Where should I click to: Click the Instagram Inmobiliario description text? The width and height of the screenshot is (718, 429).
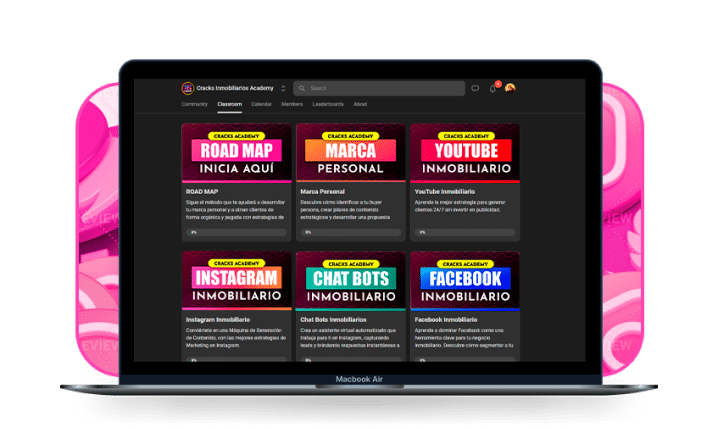pyautogui.click(x=236, y=337)
